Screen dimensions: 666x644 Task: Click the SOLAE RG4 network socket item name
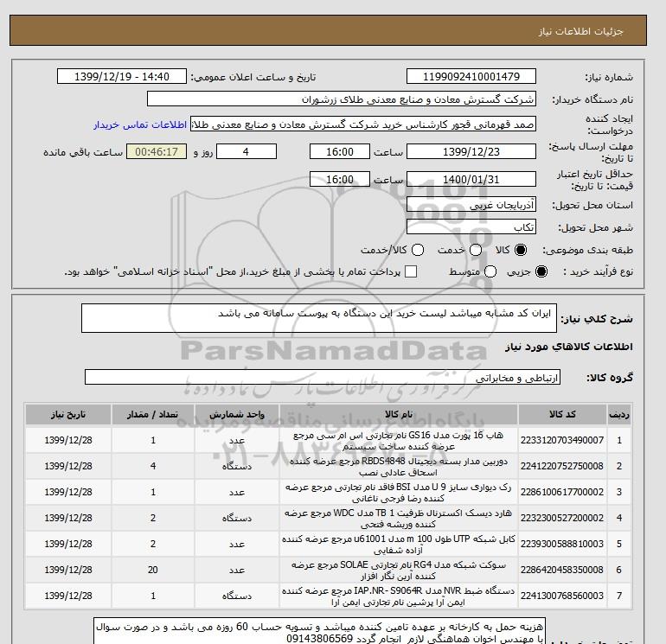click(399, 571)
